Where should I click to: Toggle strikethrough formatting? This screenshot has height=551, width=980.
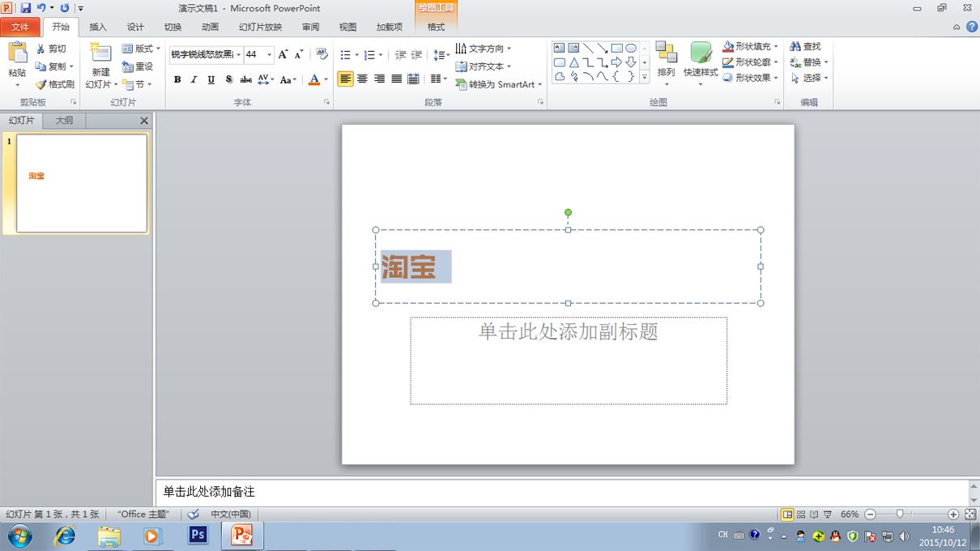(x=245, y=79)
